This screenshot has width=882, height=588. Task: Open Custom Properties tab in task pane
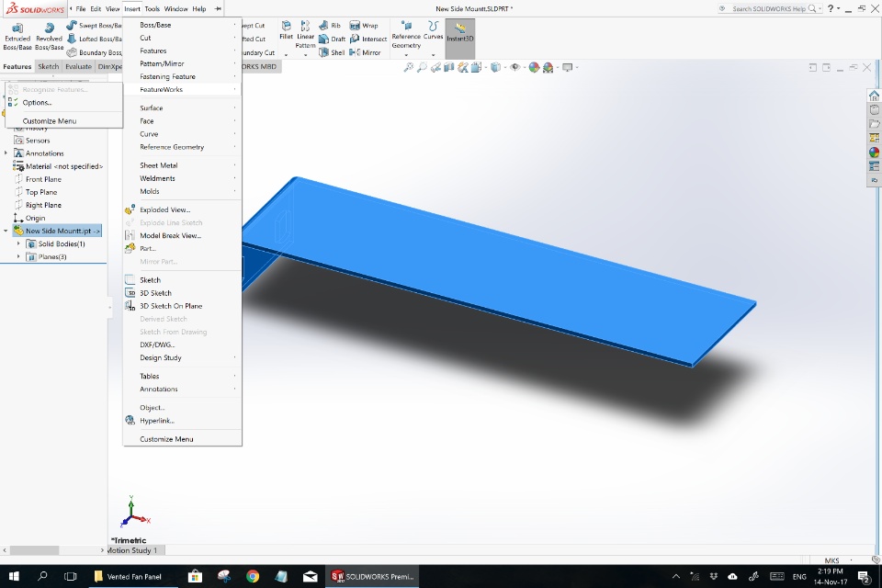coord(874,166)
